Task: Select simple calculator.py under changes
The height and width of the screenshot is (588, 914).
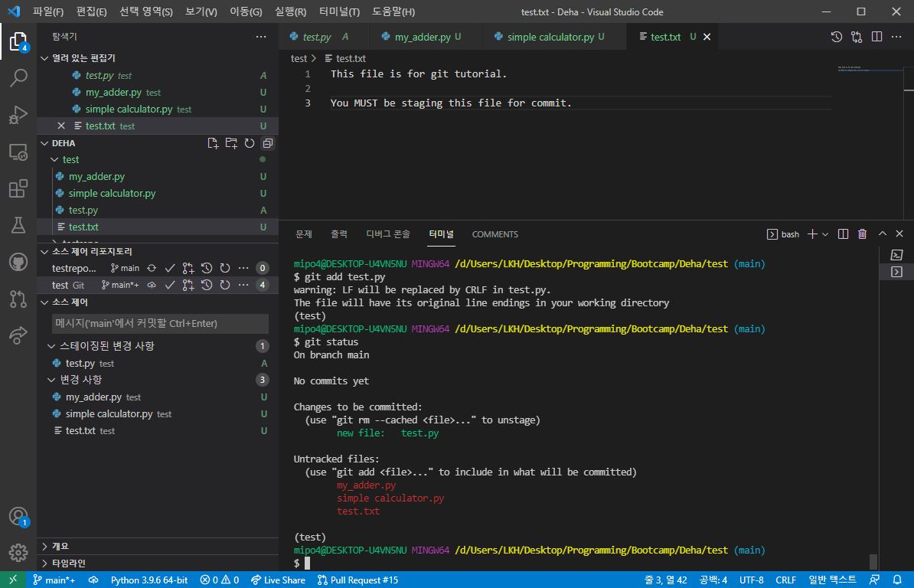Action: (158, 413)
